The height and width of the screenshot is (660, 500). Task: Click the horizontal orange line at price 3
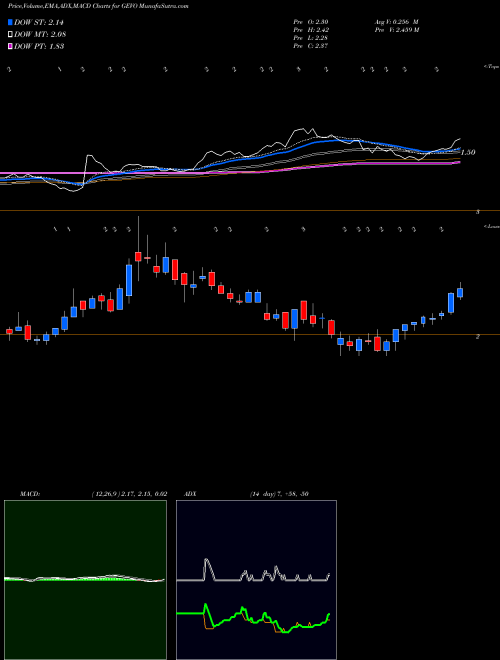click(x=250, y=210)
